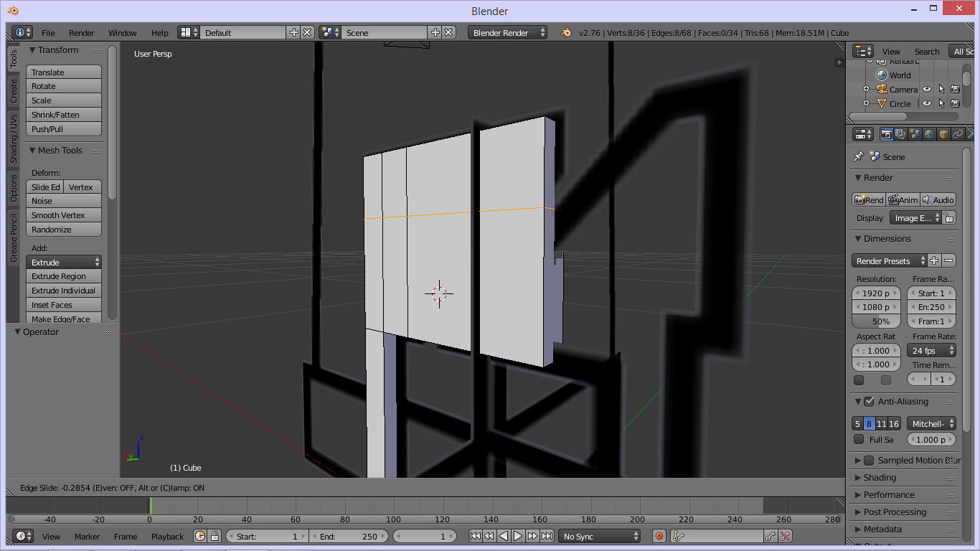This screenshot has width=980, height=551.
Task: Toggle Circle visibility eye in the outliner
Action: click(x=927, y=103)
